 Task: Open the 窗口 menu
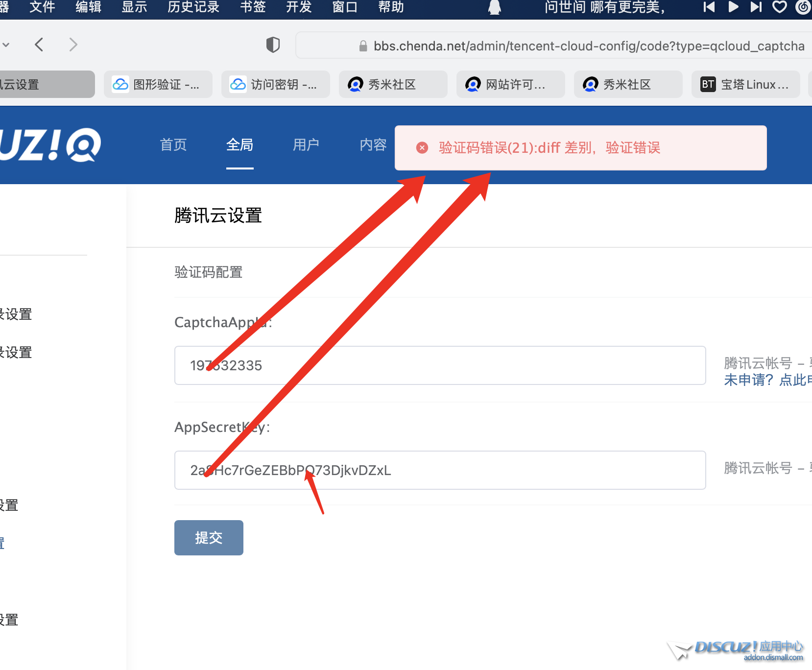point(345,7)
